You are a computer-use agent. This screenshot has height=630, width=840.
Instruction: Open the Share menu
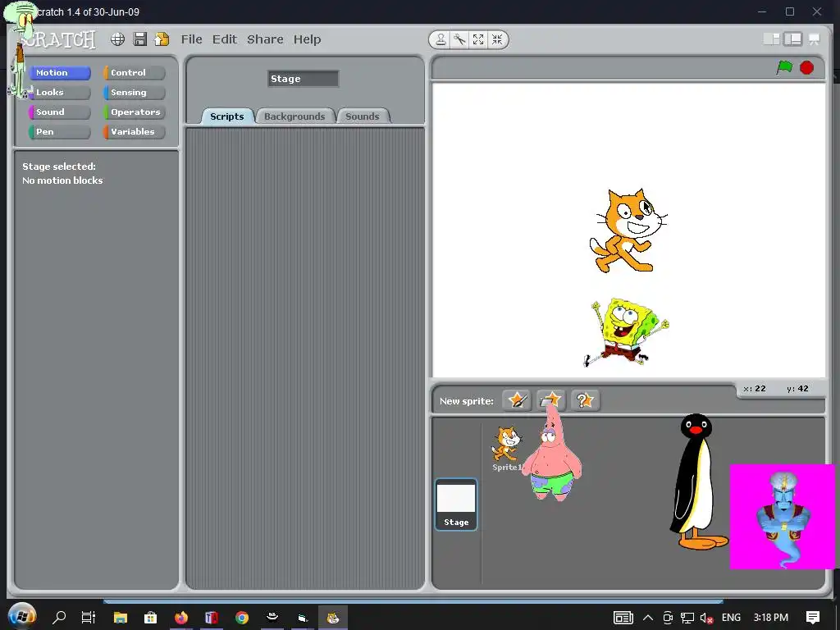265,39
